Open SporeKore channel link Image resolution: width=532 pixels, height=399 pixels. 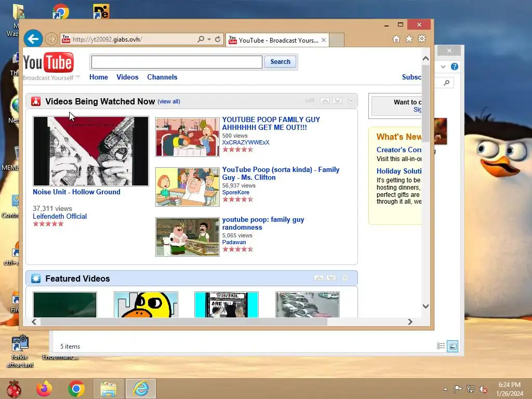pos(236,192)
